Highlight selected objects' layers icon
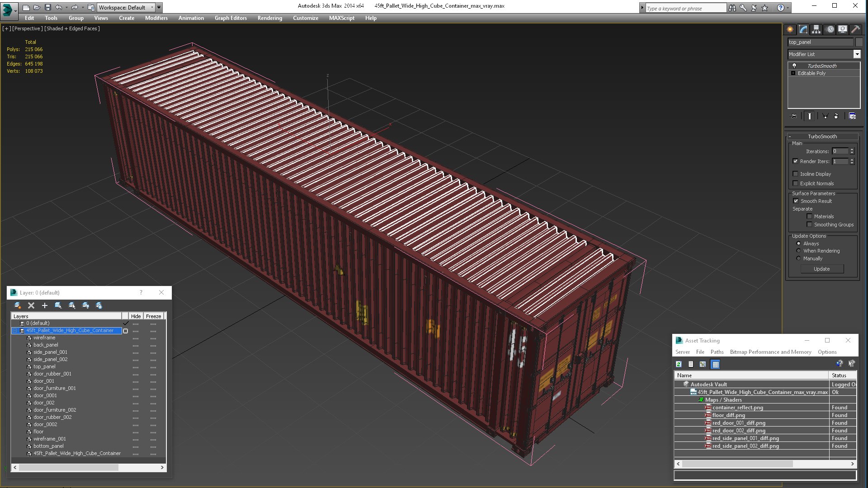Viewport: 868px width, 488px height. 72,305
